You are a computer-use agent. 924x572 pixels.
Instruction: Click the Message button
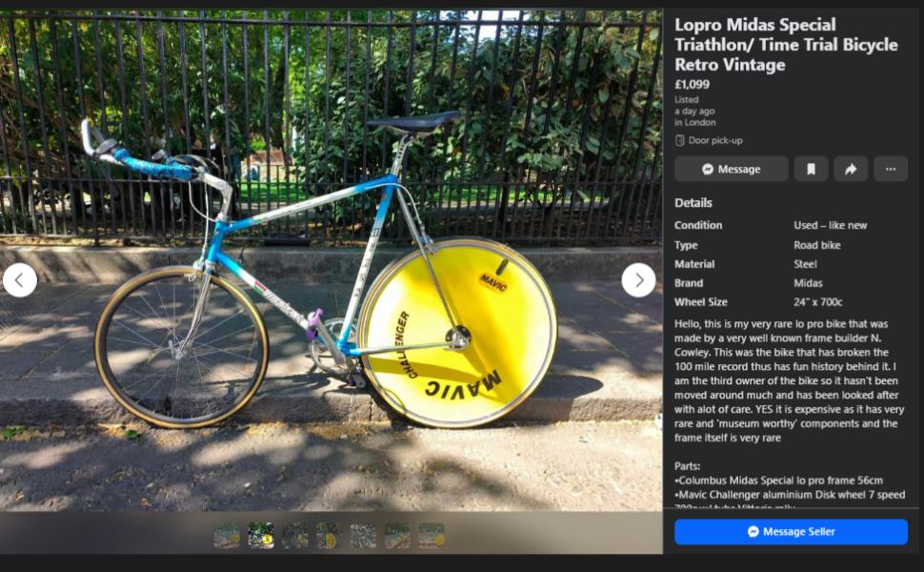coord(732,170)
